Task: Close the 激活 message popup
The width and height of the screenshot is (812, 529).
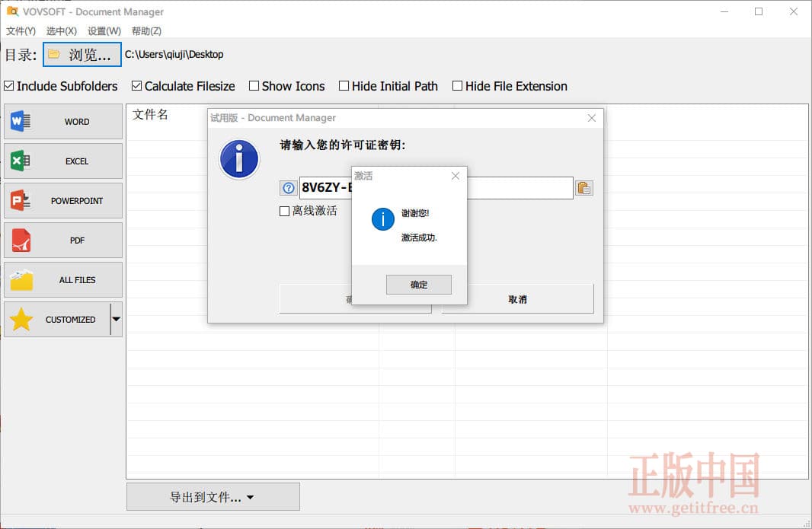Action: pyautogui.click(x=456, y=176)
